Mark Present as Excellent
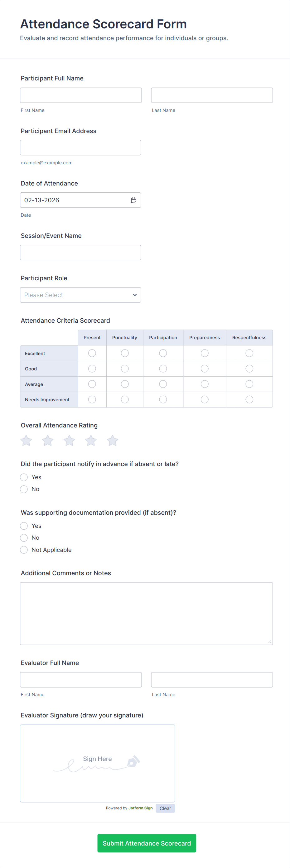The width and height of the screenshot is (290, 868). click(x=92, y=353)
